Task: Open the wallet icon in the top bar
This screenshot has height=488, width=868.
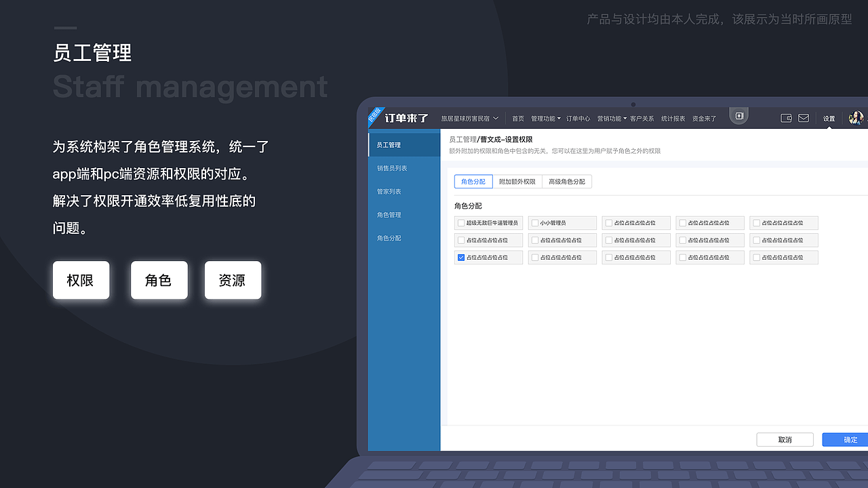Action: [787, 118]
